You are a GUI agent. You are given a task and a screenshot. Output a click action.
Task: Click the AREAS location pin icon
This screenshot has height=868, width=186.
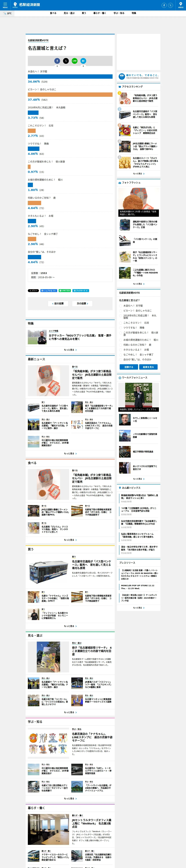pos(181,5)
